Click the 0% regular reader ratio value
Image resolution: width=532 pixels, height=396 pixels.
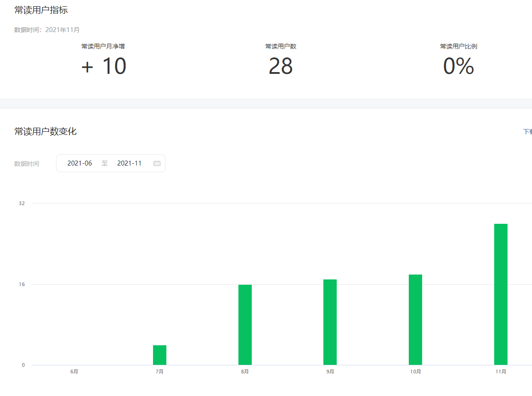click(458, 66)
